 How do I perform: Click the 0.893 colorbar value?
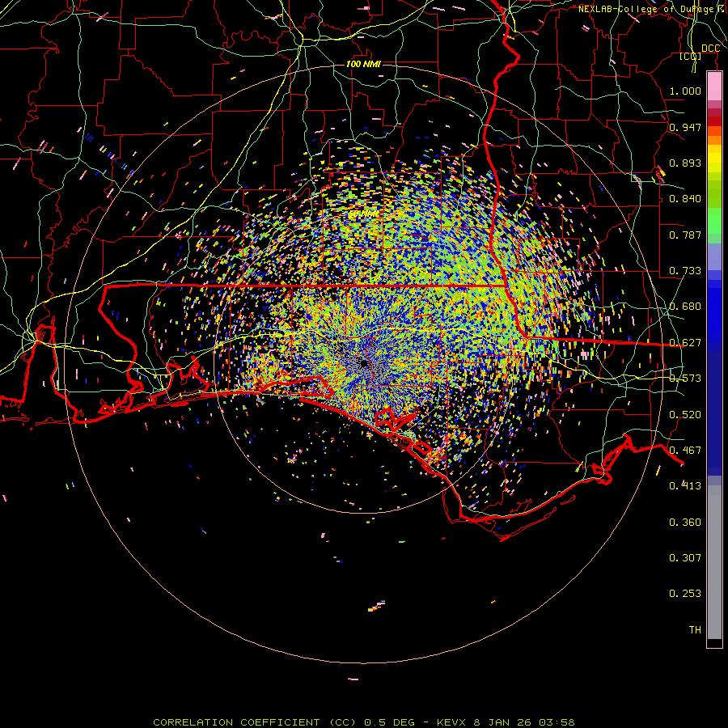point(685,163)
